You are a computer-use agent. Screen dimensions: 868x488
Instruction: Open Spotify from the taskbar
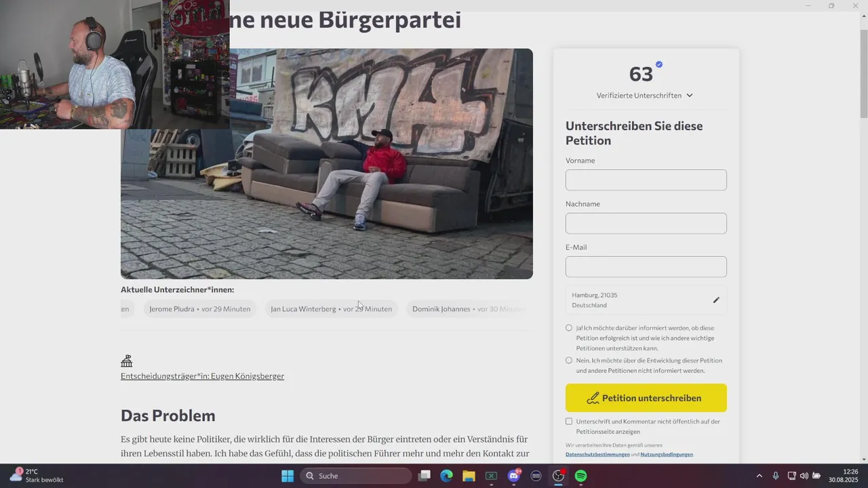[581, 476]
